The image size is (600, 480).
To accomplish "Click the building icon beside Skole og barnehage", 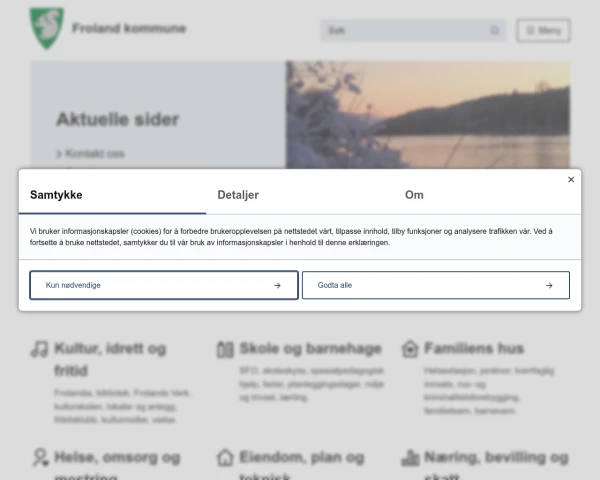I will pyautogui.click(x=225, y=349).
